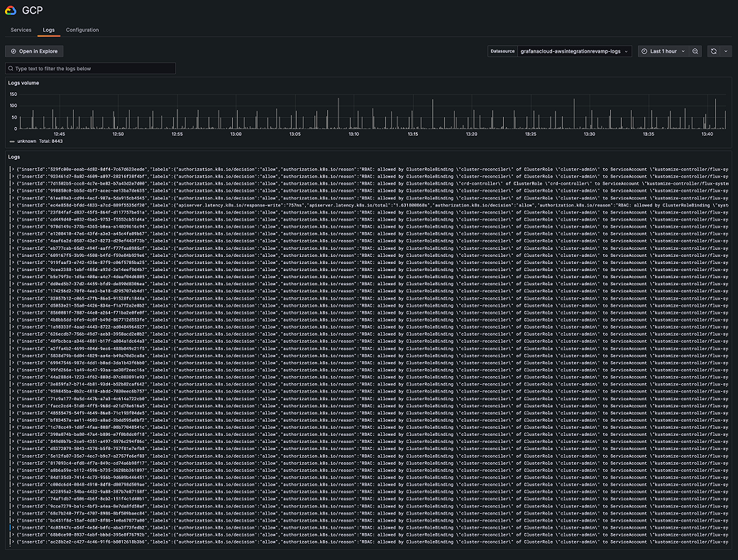Viewport: 738px width, 560px height.
Task: Click the Open in Explore button
Action: pos(34,51)
